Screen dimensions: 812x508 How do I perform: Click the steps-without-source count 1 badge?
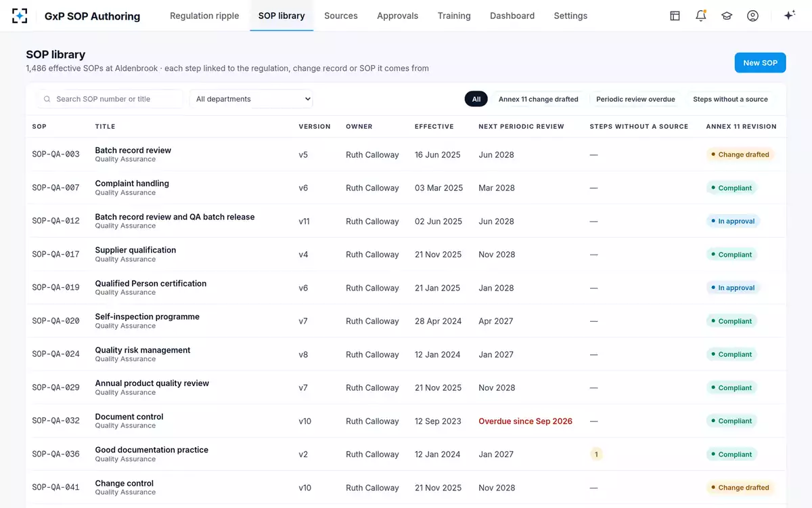coord(596,454)
